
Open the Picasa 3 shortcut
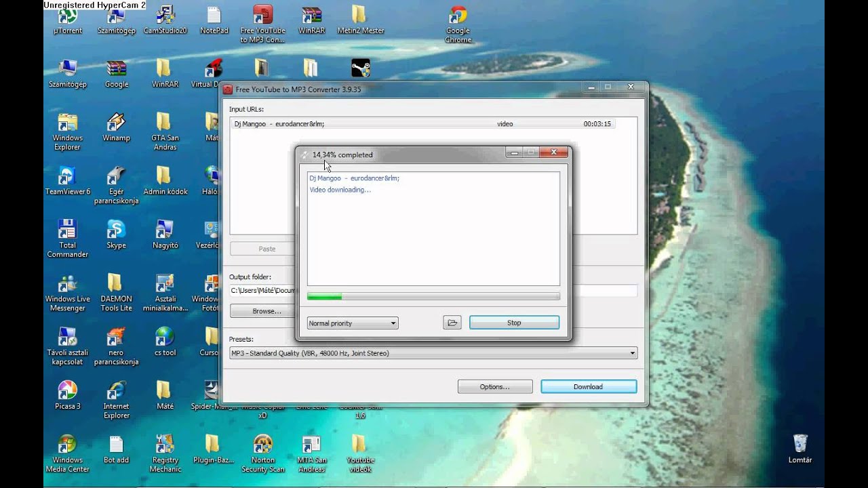tap(67, 395)
